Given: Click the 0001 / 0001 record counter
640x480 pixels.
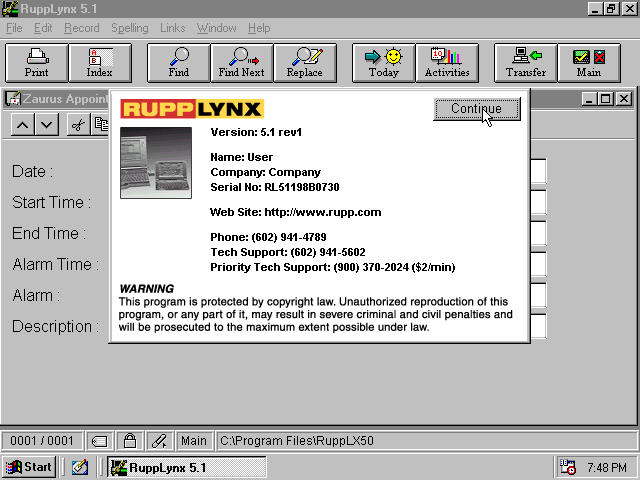Looking at the screenshot, I should click(x=42, y=441).
